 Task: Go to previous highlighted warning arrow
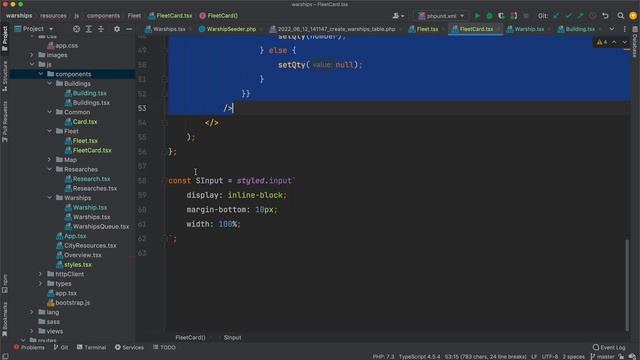(614, 42)
